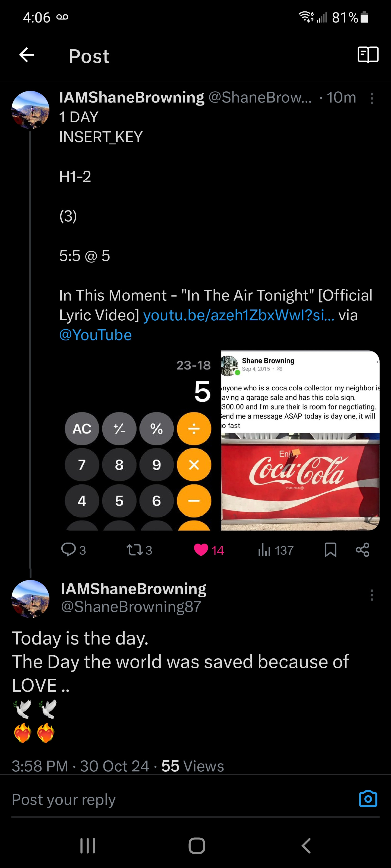Open the @YouTube mention

click(x=96, y=335)
